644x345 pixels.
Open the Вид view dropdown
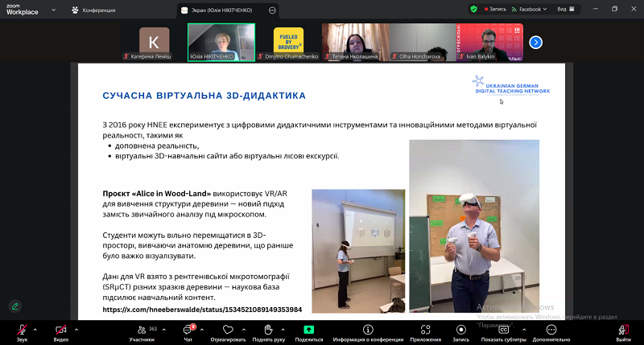(565, 10)
